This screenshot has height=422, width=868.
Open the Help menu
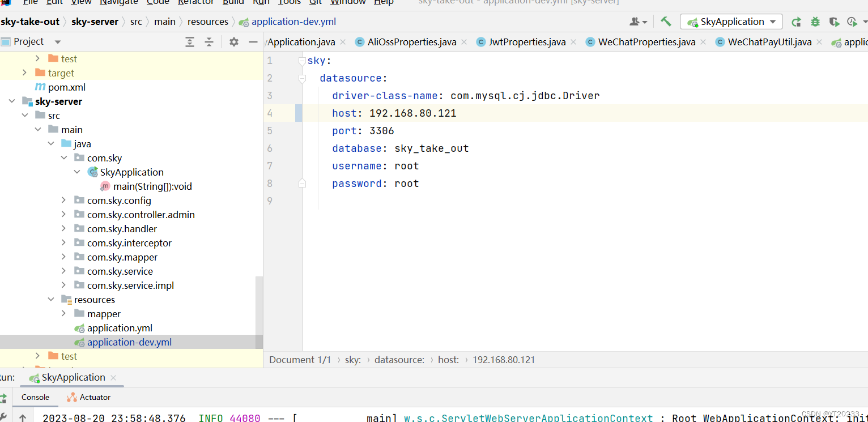(x=384, y=3)
